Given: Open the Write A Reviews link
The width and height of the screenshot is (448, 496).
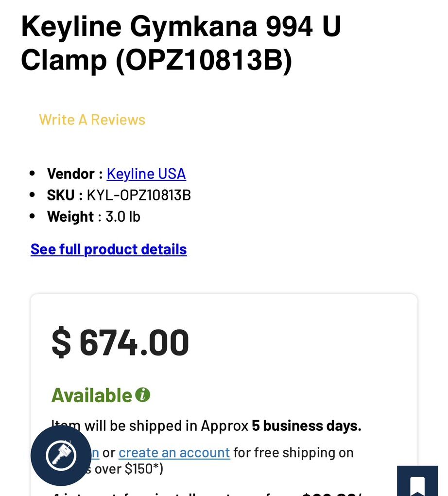Looking at the screenshot, I should pyautogui.click(x=92, y=120).
